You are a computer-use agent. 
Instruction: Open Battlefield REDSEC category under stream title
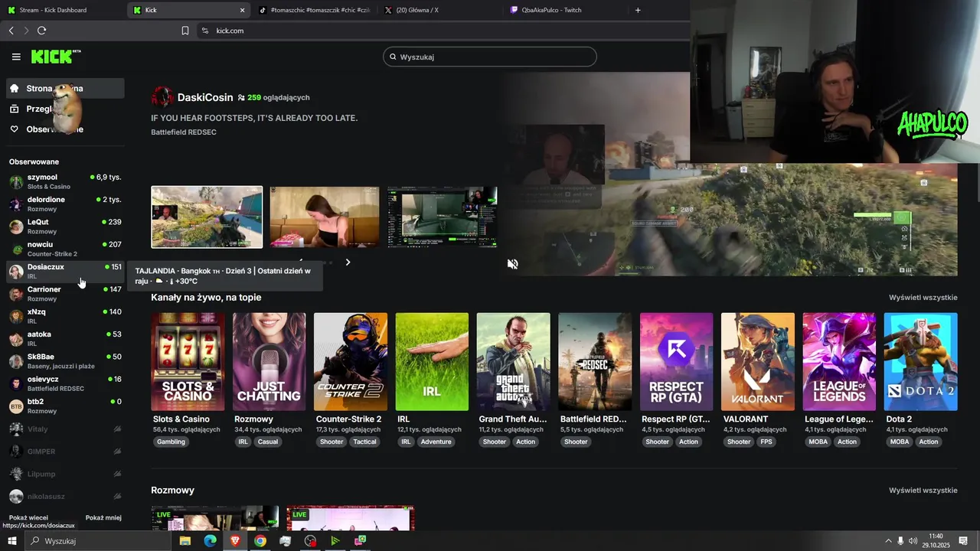(184, 132)
